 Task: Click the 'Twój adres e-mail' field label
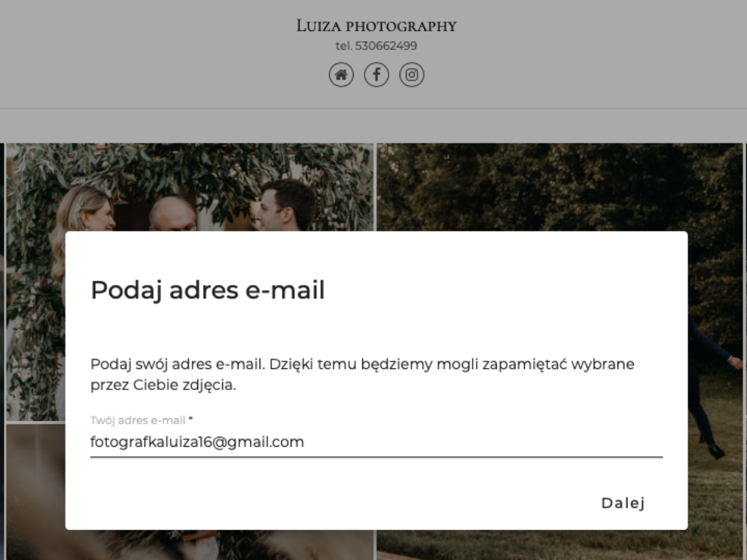tap(138, 420)
